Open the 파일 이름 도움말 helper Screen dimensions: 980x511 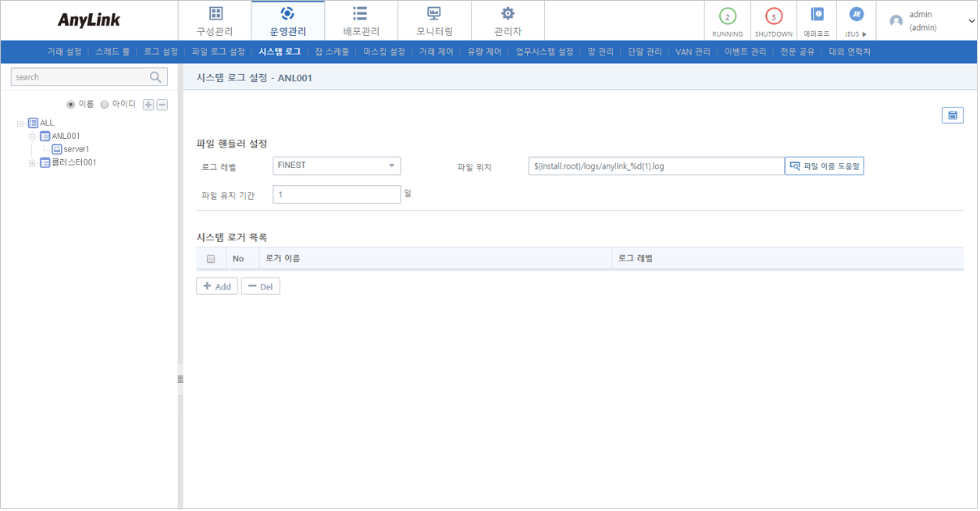[824, 165]
